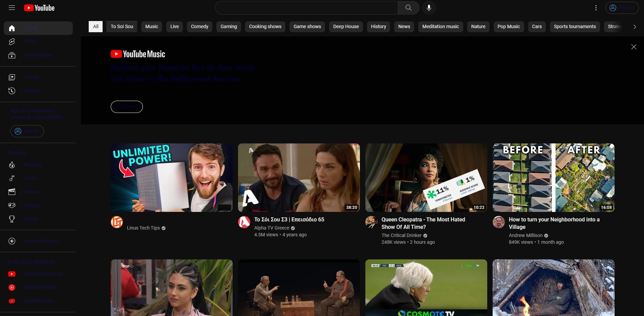Play the Unlimited Power thumbnail video
The height and width of the screenshot is (316, 644).
172,178
